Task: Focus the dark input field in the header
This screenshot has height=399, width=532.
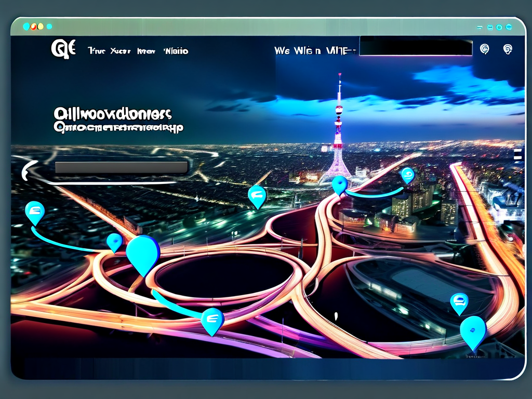Action: 416,47
